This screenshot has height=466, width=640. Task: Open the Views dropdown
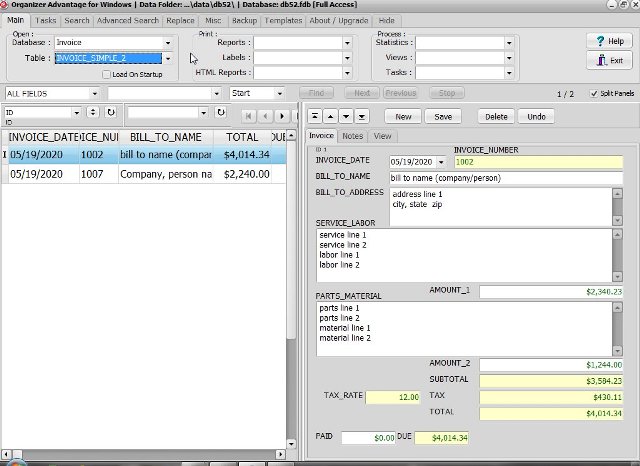509,58
